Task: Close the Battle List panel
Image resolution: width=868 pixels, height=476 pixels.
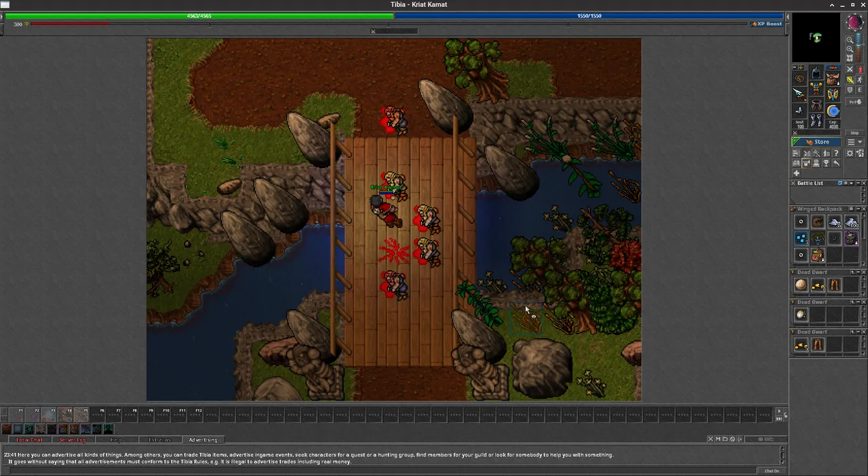Action: point(864,183)
